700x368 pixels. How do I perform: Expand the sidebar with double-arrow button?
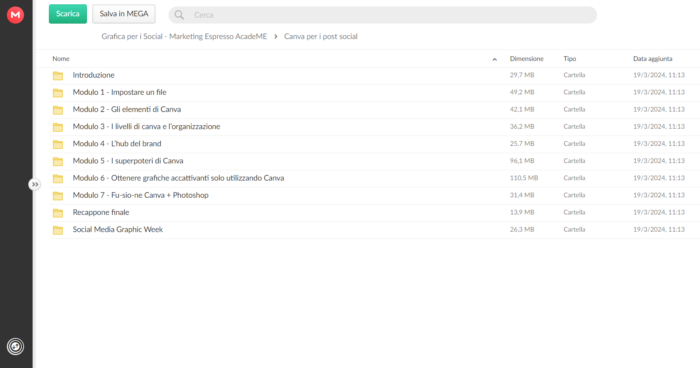click(x=34, y=184)
